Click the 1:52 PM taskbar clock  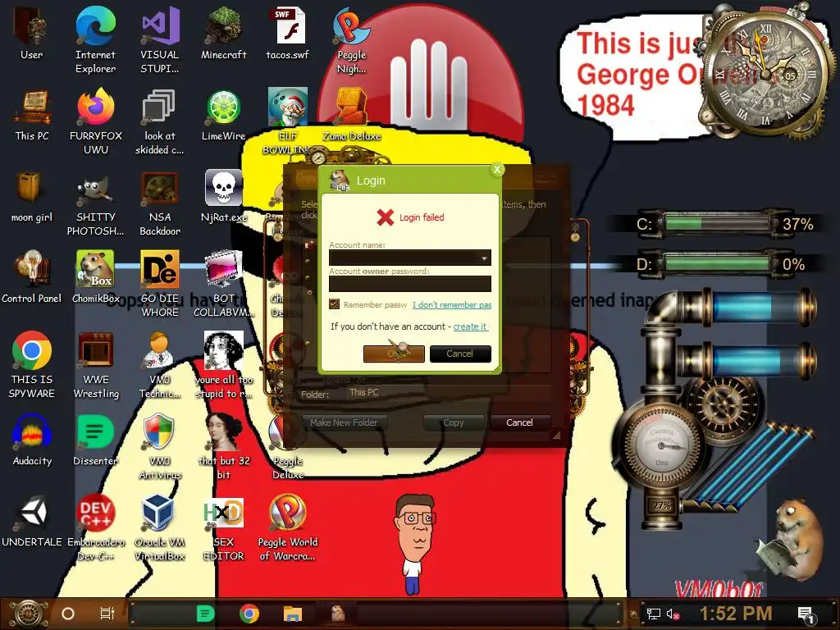coord(736,614)
